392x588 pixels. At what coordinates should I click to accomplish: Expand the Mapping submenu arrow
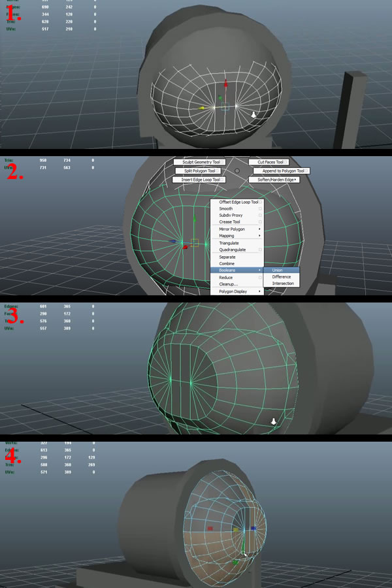(260, 236)
